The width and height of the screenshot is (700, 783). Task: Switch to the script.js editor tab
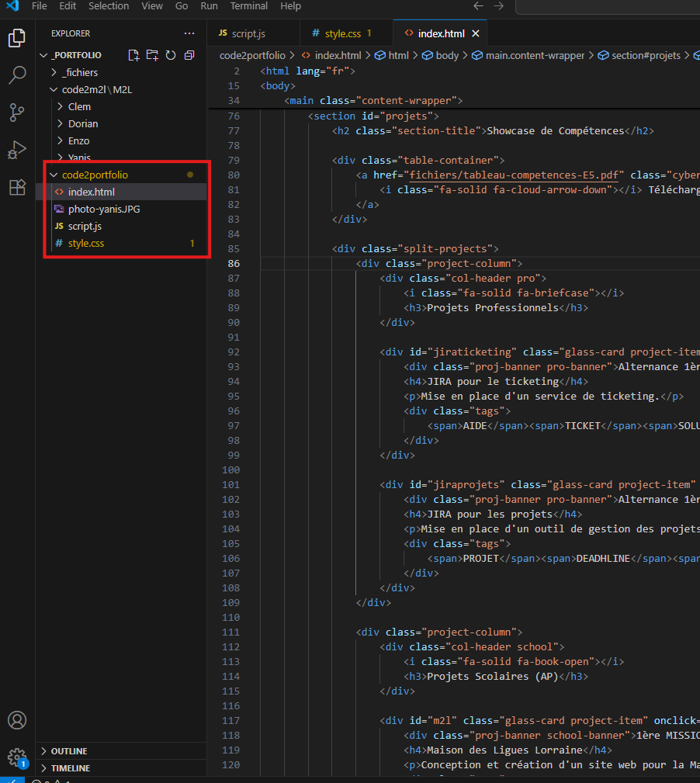253,33
